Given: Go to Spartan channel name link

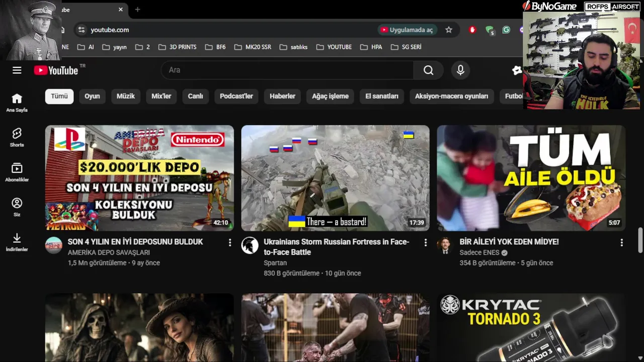Looking at the screenshot, I should pyautogui.click(x=275, y=263).
